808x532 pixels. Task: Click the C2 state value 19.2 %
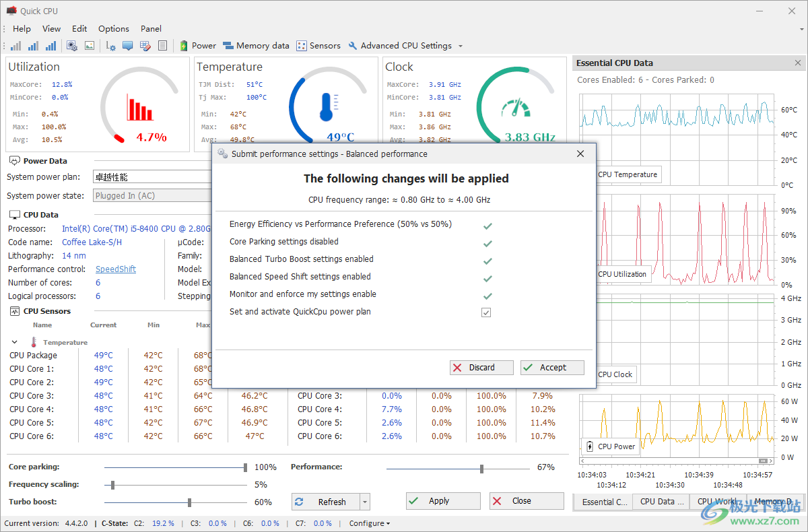[163, 523]
